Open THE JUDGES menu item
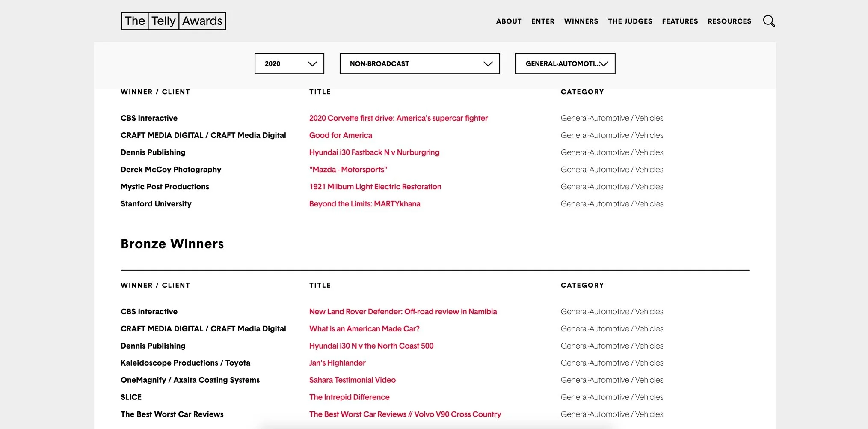The image size is (868, 429). (630, 21)
